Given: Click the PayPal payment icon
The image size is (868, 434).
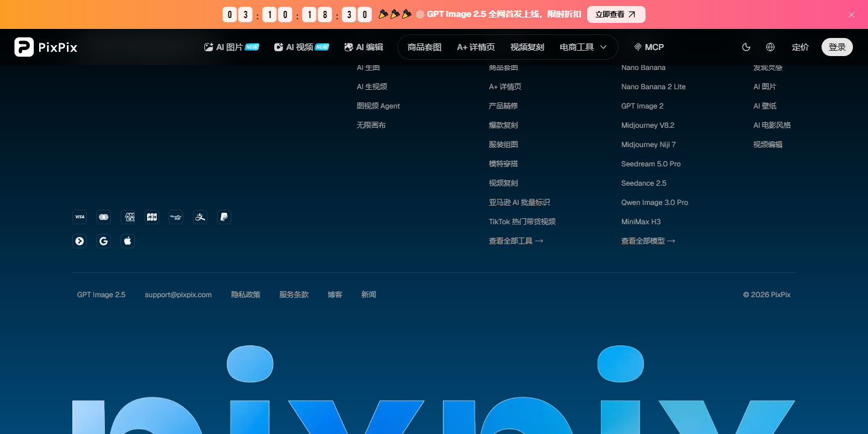Looking at the screenshot, I should (224, 217).
